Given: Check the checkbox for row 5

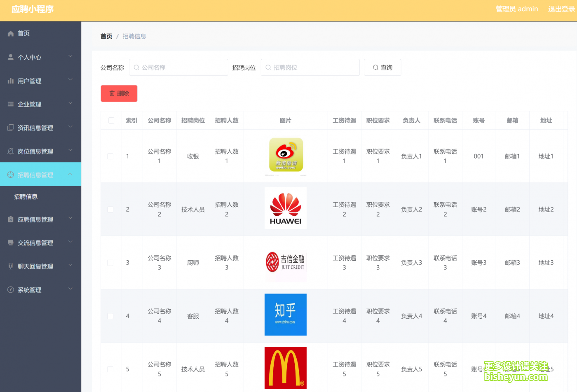Looking at the screenshot, I should [110, 369].
